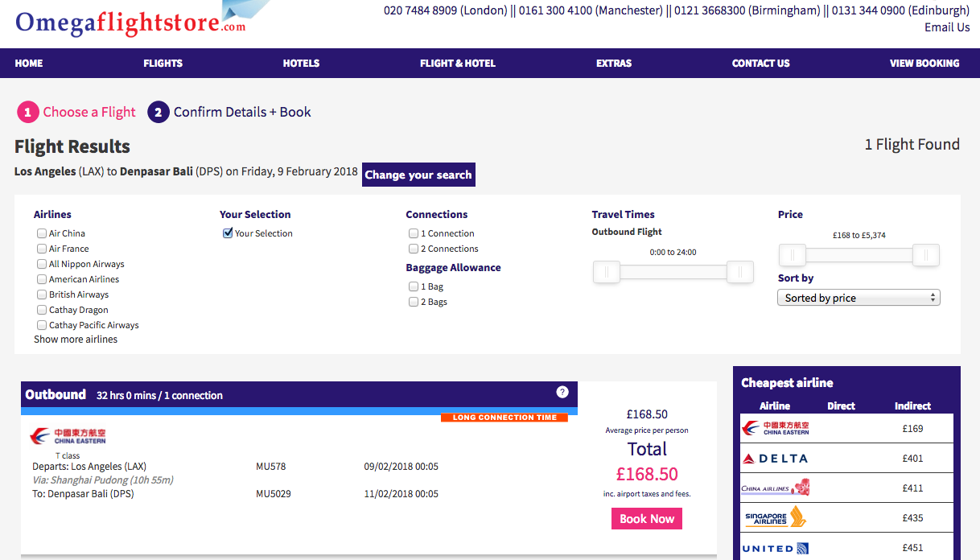Open EXTRAS in navigation bar
The width and height of the screenshot is (980, 560).
pyautogui.click(x=614, y=64)
